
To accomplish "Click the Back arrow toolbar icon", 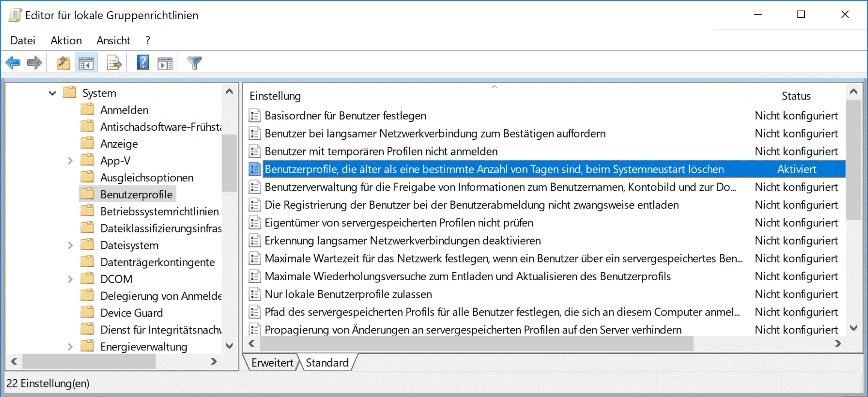I will [x=14, y=63].
